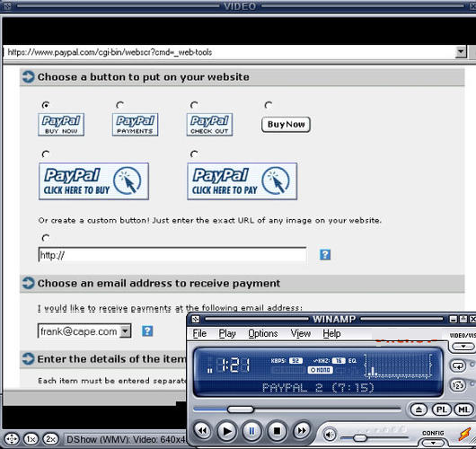
Task: Click the Winamp seek bar handle
Action: [x=241, y=409]
